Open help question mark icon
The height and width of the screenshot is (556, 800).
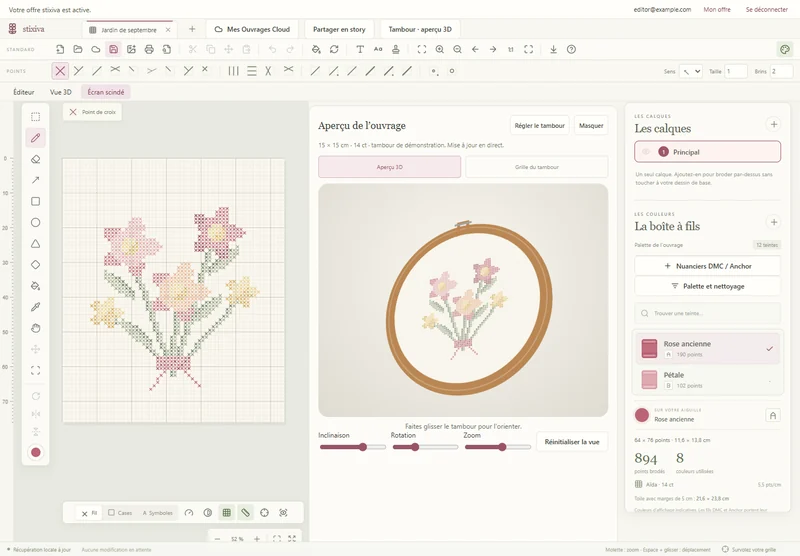click(x=571, y=49)
